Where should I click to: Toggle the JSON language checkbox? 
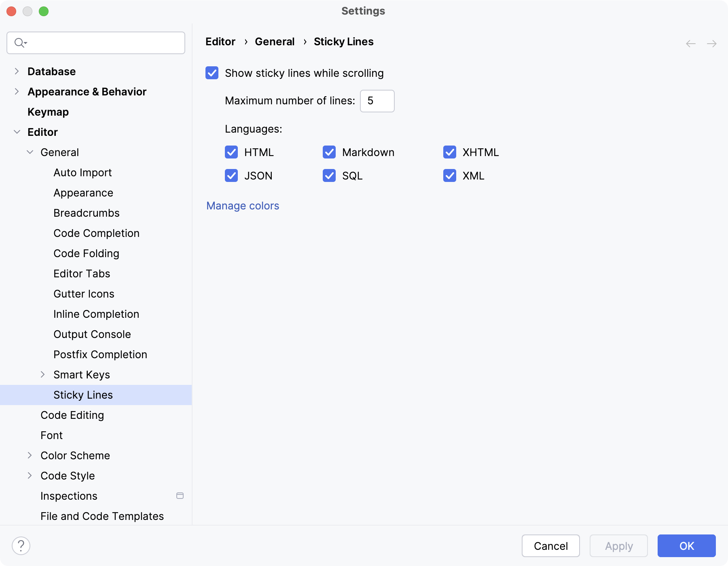tap(231, 176)
